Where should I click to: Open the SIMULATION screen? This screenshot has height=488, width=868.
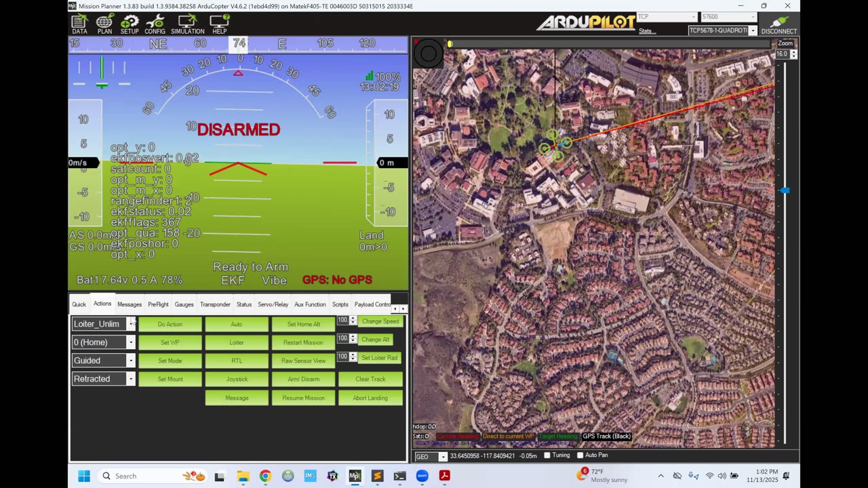coord(188,24)
